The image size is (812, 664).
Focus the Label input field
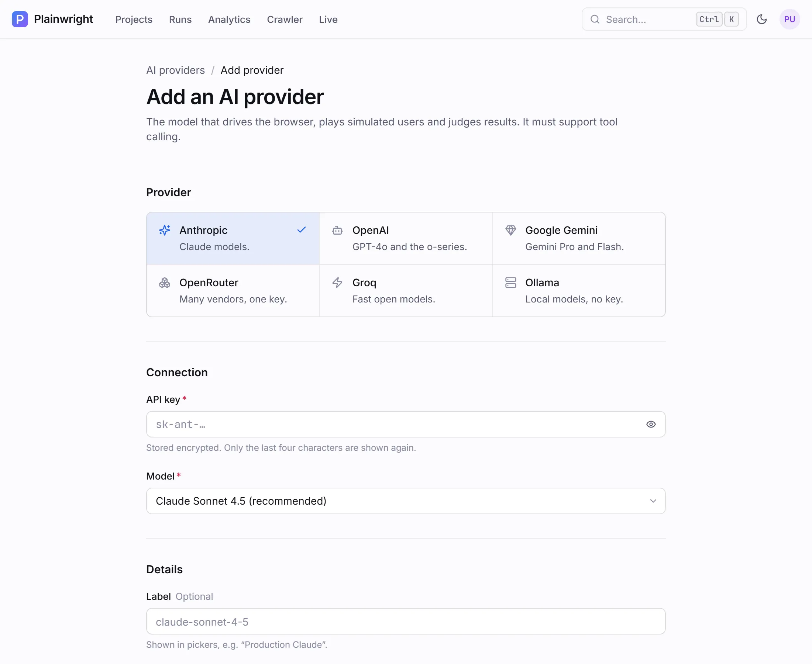pos(406,621)
